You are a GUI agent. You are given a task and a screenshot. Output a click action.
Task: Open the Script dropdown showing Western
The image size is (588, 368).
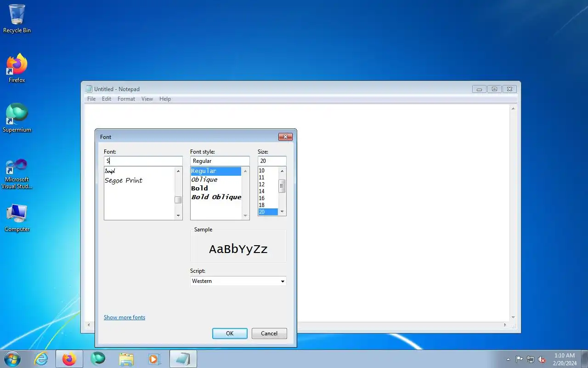(x=238, y=281)
